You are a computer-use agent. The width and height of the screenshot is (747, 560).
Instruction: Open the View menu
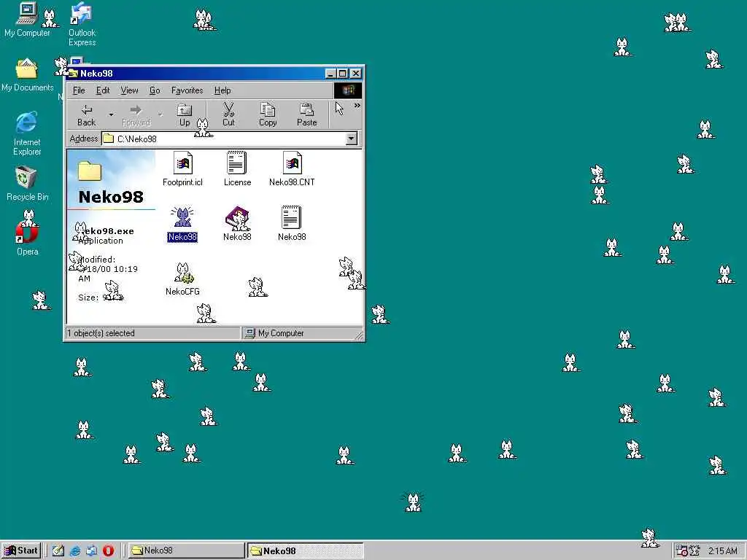pyautogui.click(x=129, y=90)
